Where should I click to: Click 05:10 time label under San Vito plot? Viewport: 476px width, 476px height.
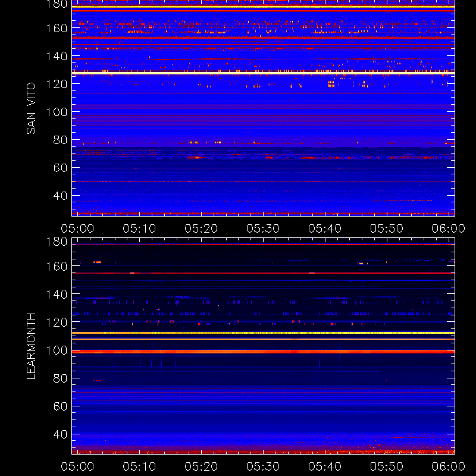pos(139,228)
